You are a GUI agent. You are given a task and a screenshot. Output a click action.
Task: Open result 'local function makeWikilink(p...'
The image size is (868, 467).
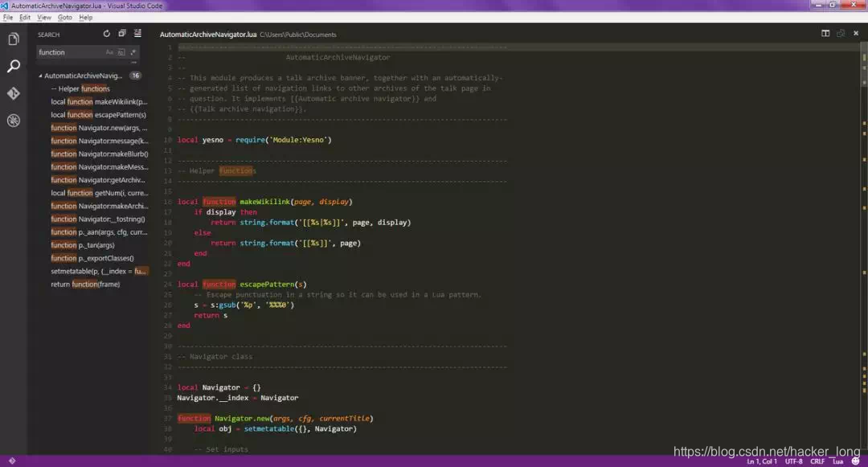click(x=99, y=102)
